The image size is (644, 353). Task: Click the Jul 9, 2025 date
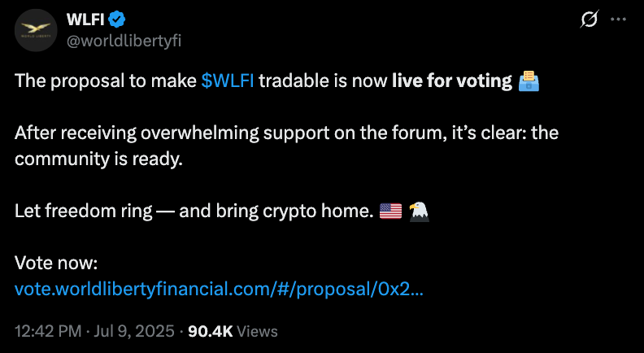[x=134, y=331]
